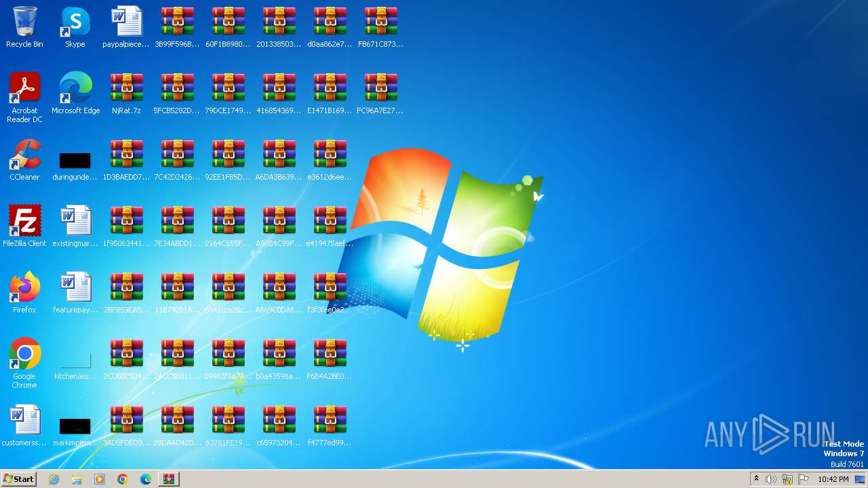
Task: Select the c65973204 archive file
Action: [x=279, y=426]
